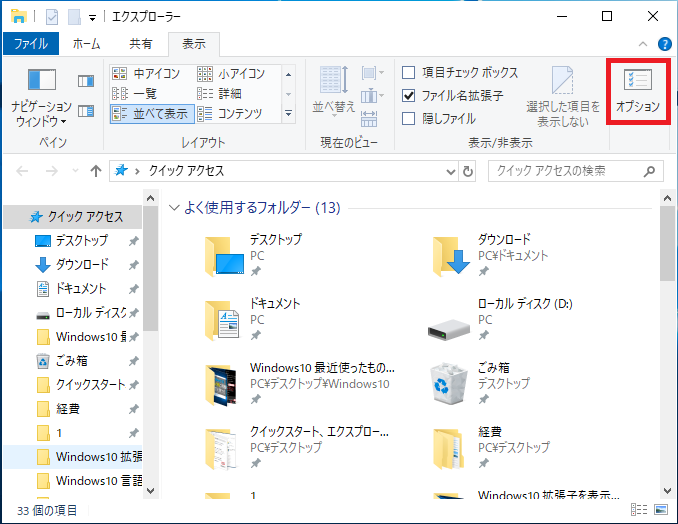Screen dimensions: 678x524
Task: Expand the layout gallery more arrow
Action: click(288, 114)
